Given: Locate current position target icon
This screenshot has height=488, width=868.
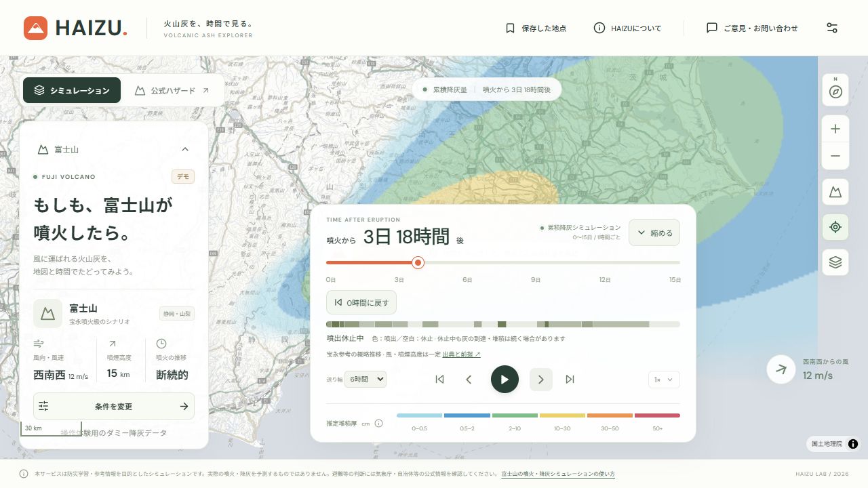Looking at the screenshot, I should pyautogui.click(x=835, y=227).
